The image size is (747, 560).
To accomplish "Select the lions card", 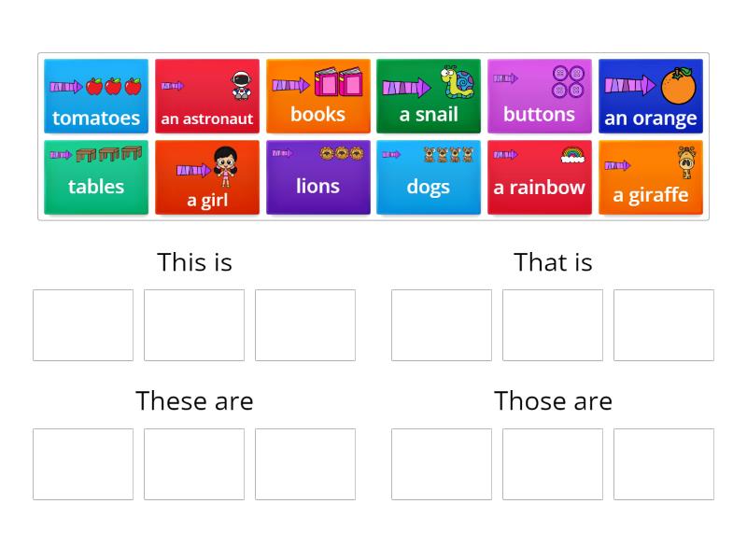I will point(318,176).
